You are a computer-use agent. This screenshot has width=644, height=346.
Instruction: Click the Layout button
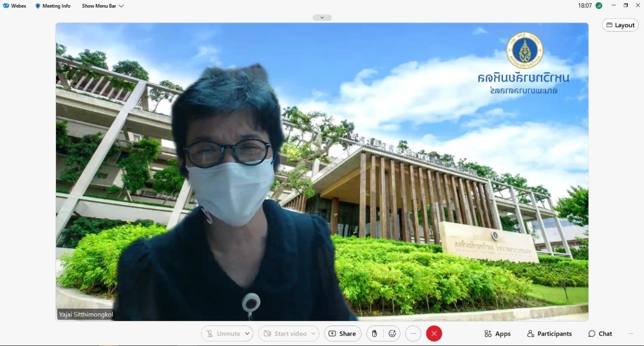click(620, 25)
